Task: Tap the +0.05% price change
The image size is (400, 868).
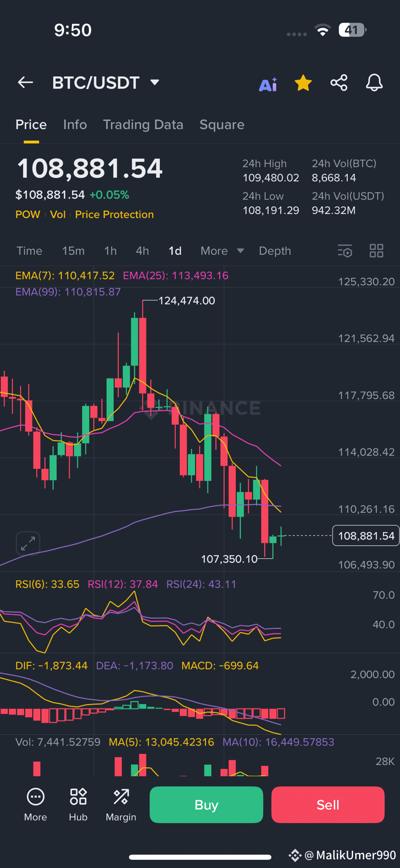Action: coord(109,195)
